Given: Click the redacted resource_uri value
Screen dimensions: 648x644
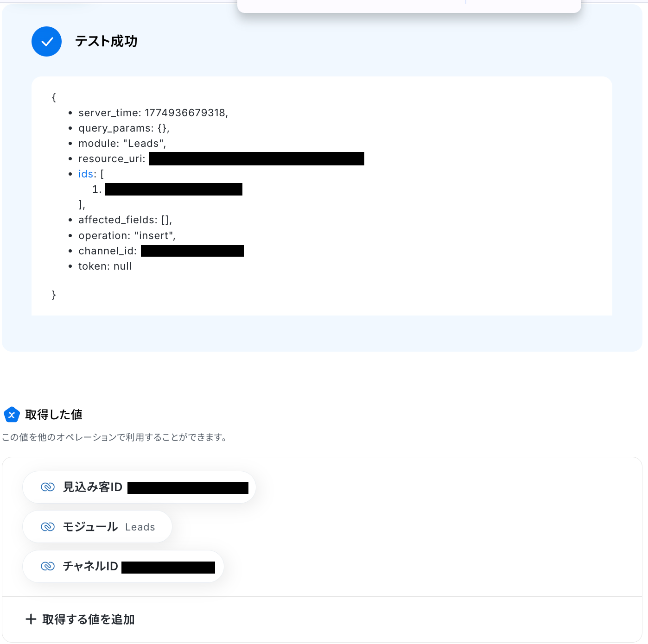Looking at the screenshot, I should coord(256,159).
